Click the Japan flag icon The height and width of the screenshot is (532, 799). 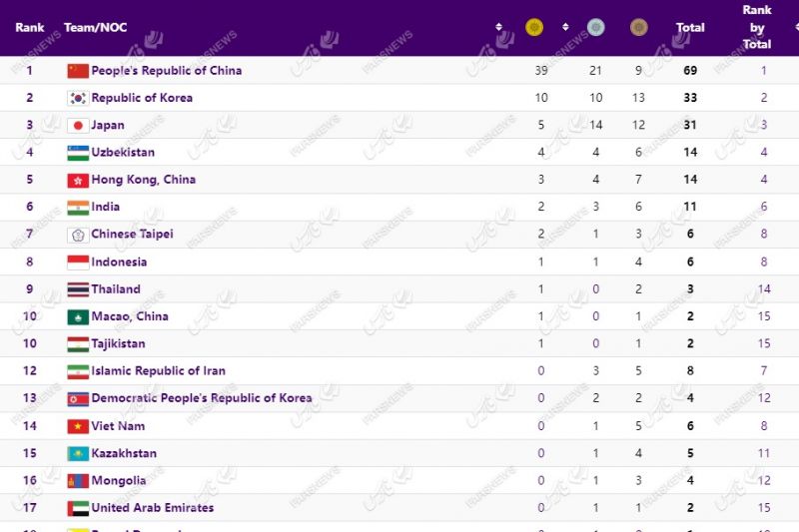(78, 126)
